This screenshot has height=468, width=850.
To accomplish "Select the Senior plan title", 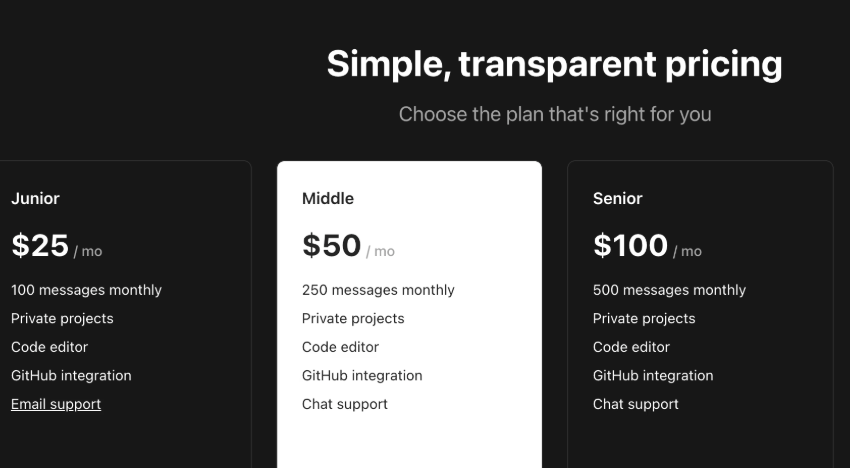I will tap(618, 198).
